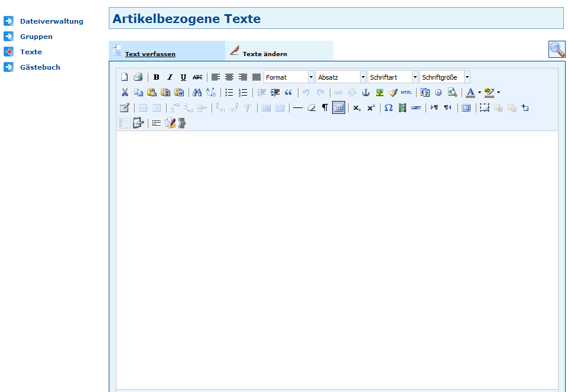Image resolution: width=568 pixels, height=392 pixels.
Task: Insert an anchor with the anchor icon
Action: coord(365,92)
